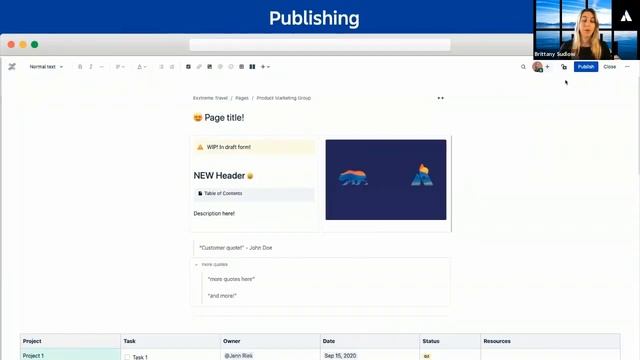Image resolution: width=640 pixels, height=360 pixels.
Task: Click the user avatar in the toolbar
Action: coord(538,67)
